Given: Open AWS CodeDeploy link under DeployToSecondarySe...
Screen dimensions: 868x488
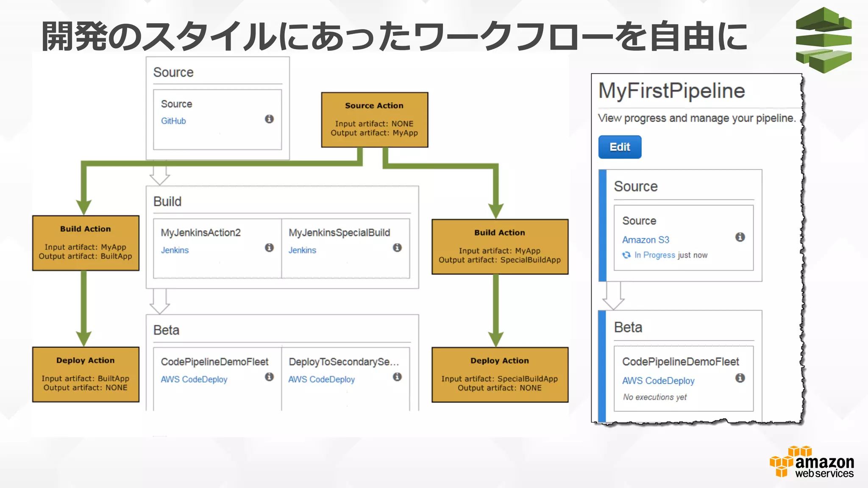Looking at the screenshot, I should click(321, 380).
